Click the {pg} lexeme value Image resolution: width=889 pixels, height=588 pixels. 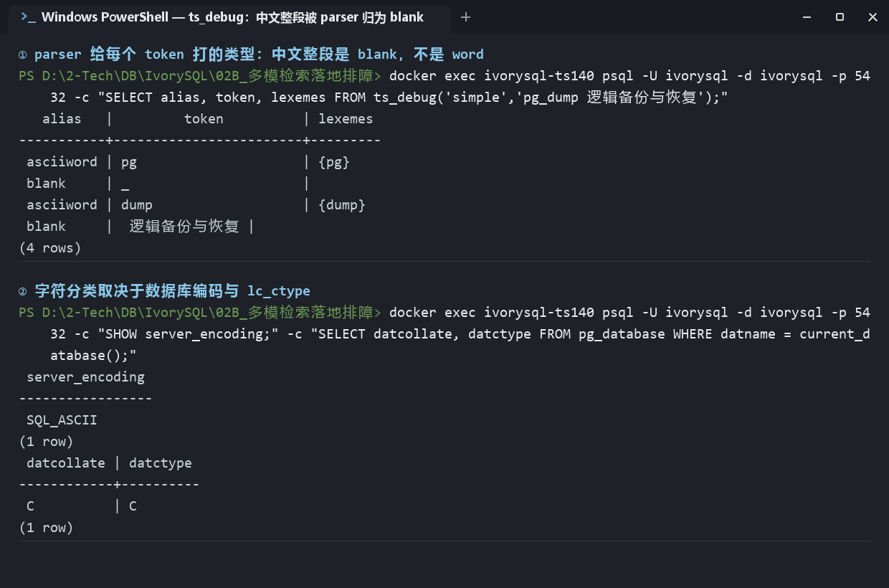[x=334, y=162]
